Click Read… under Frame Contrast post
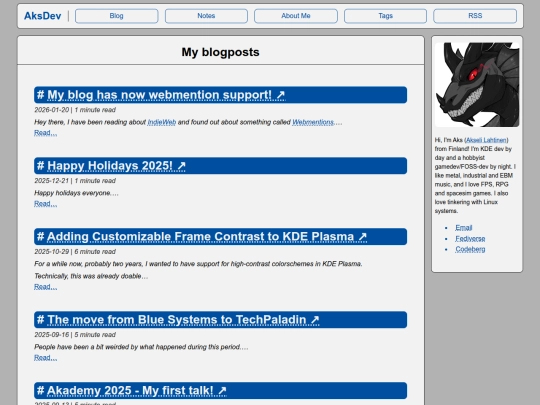This screenshot has width=540, height=405. (x=45, y=287)
